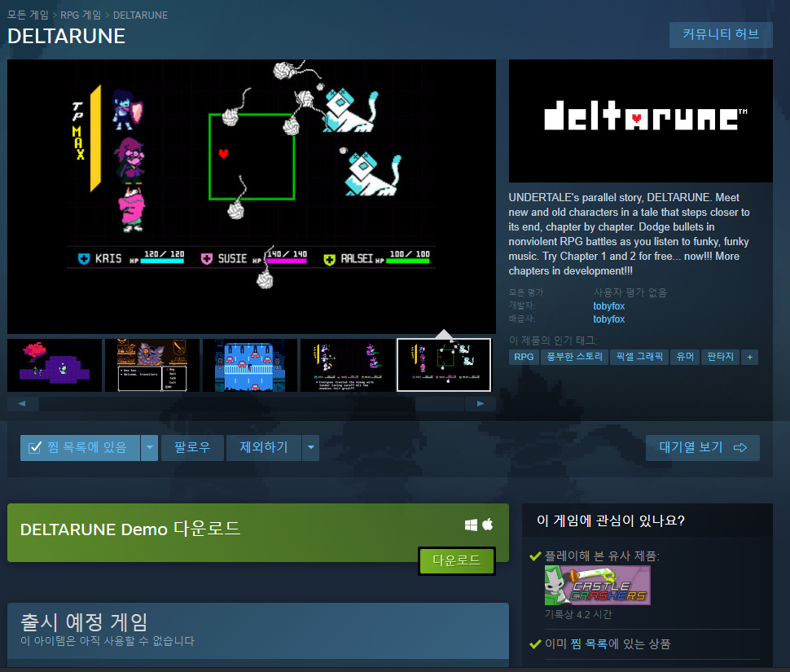Image resolution: width=790 pixels, height=672 pixels.
Task: Select the blue city cars screenshot thumbnail
Action: tap(250, 365)
